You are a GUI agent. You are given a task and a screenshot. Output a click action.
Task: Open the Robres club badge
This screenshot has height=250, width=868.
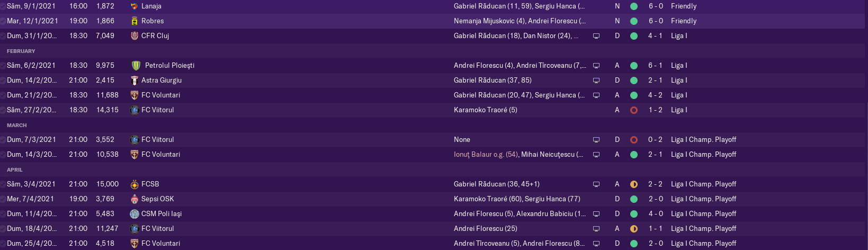point(135,21)
